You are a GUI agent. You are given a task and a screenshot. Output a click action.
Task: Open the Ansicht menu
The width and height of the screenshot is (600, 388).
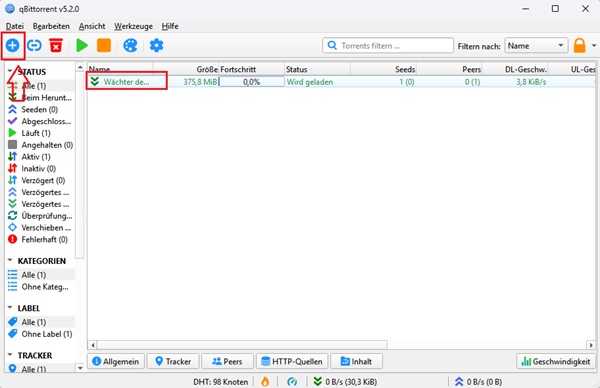coord(92,26)
